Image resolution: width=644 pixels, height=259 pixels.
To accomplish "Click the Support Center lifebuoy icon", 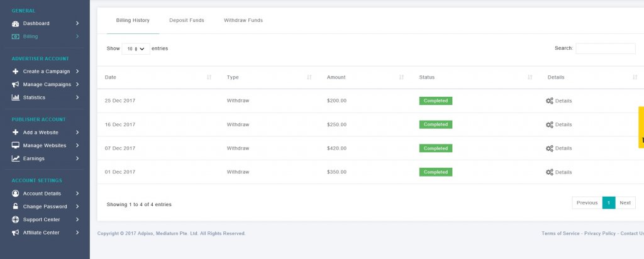I will [x=15, y=219].
